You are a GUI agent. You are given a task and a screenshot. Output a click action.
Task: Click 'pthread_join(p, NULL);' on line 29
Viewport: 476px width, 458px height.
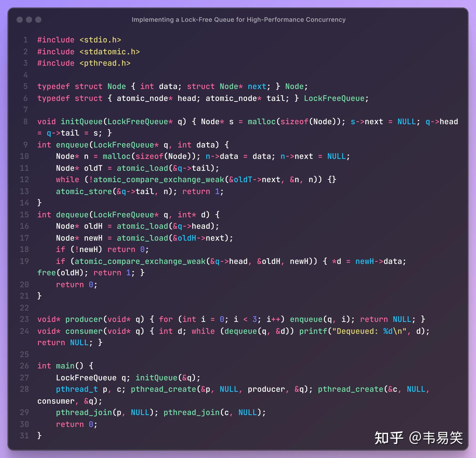pos(107,413)
